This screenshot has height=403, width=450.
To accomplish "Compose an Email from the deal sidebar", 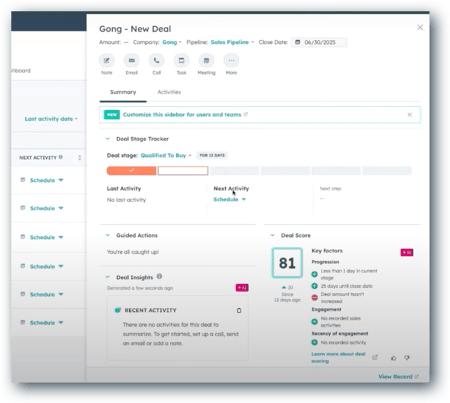I will [132, 61].
